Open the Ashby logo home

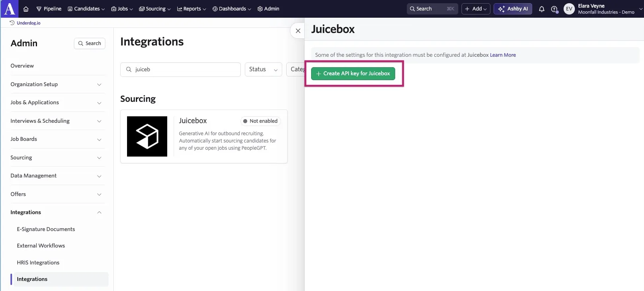pyautogui.click(x=10, y=8)
